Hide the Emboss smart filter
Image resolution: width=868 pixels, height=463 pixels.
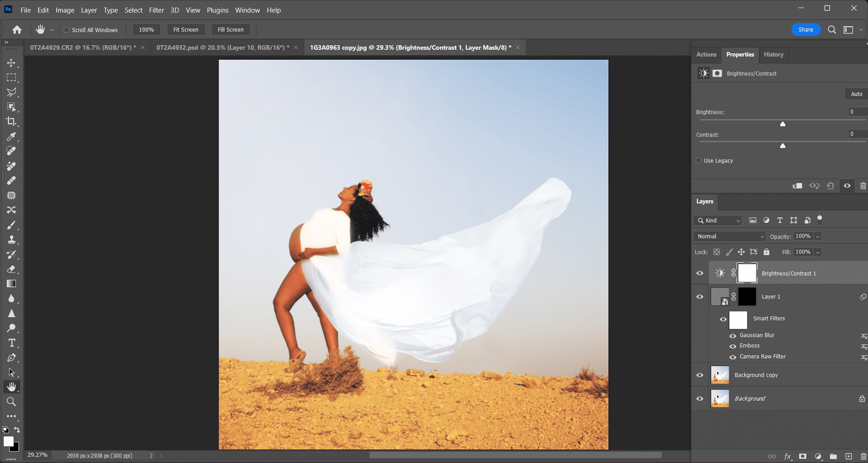(733, 346)
